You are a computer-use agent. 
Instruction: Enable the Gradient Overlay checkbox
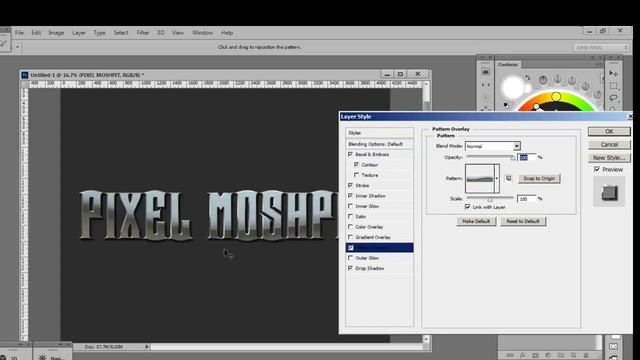[x=350, y=237]
